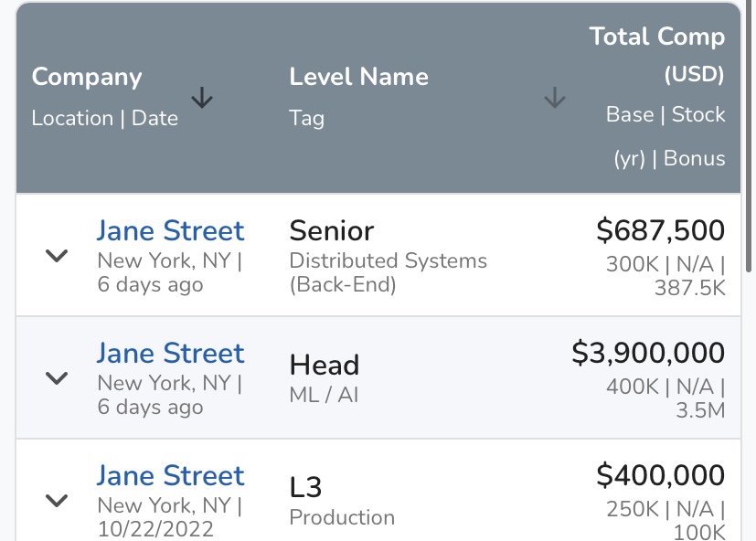Sort by Level Name using the down arrow
This screenshot has width=756, height=541.
(x=555, y=98)
